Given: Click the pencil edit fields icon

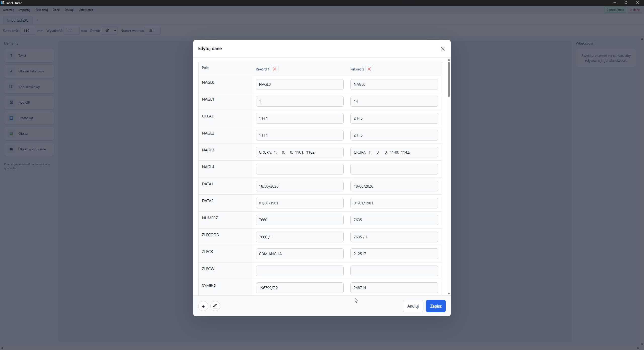Looking at the screenshot, I should coord(215,306).
